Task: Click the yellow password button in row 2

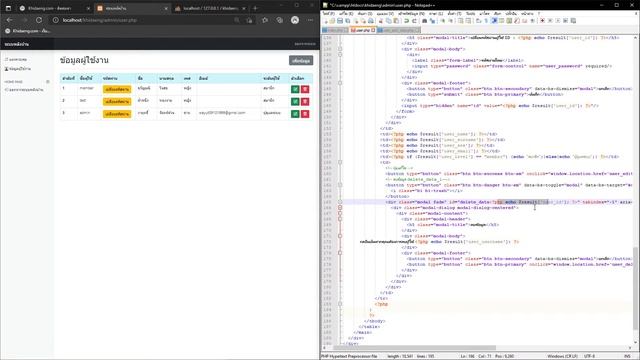Action: [x=117, y=102]
